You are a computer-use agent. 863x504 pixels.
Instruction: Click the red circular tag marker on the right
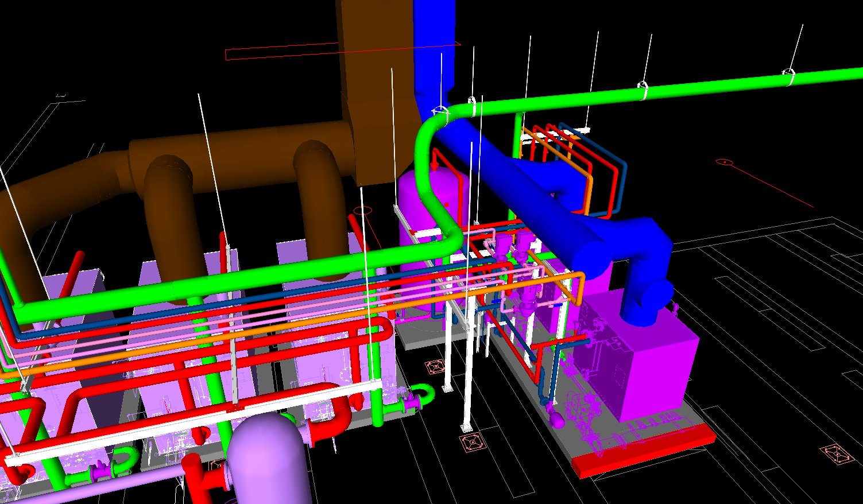pyautogui.click(x=725, y=162)
